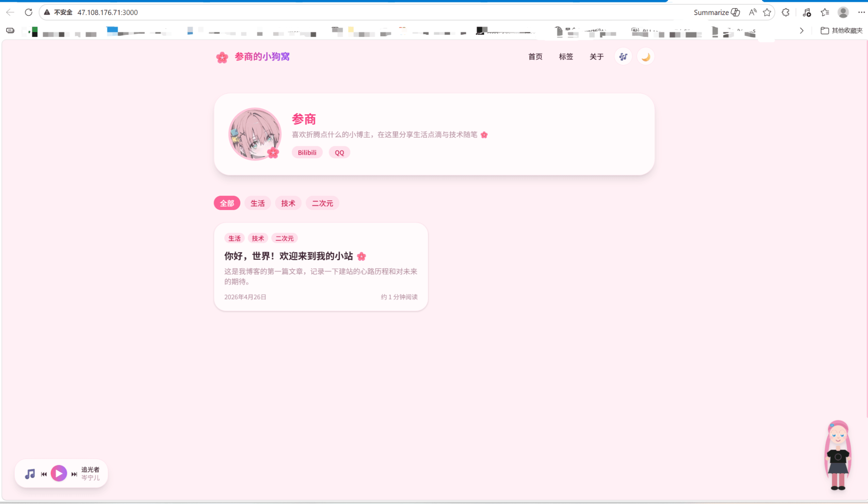Screen dimensions: 868x504
Task: Click the music note icon in the player widget
Action: [x=30, y=474]
